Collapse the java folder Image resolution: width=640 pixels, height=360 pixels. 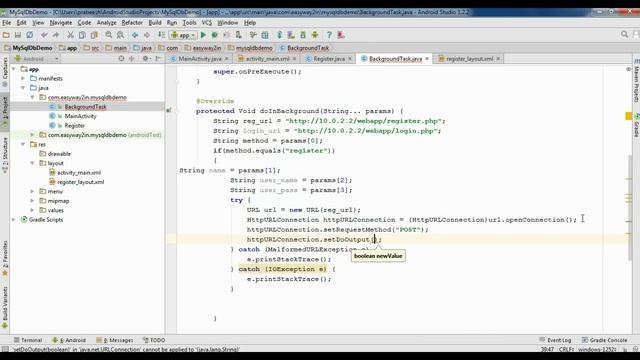[x=23, y=88]
